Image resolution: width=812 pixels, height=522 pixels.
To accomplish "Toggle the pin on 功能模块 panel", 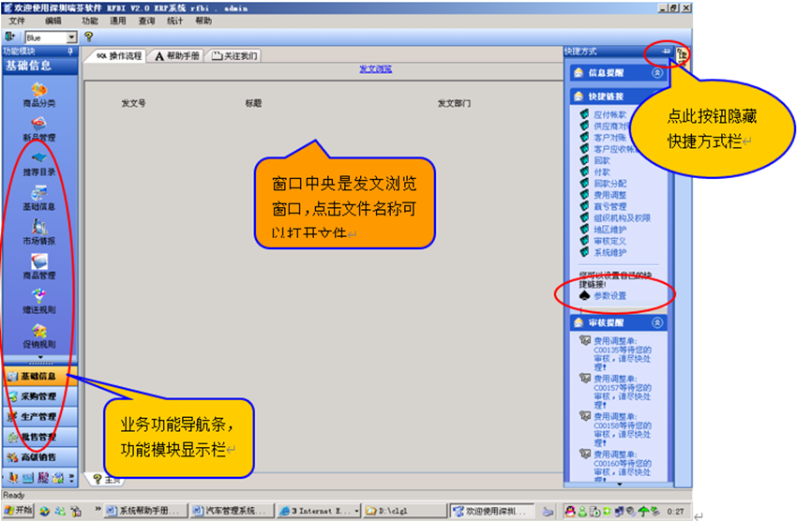I will (69, 52).
